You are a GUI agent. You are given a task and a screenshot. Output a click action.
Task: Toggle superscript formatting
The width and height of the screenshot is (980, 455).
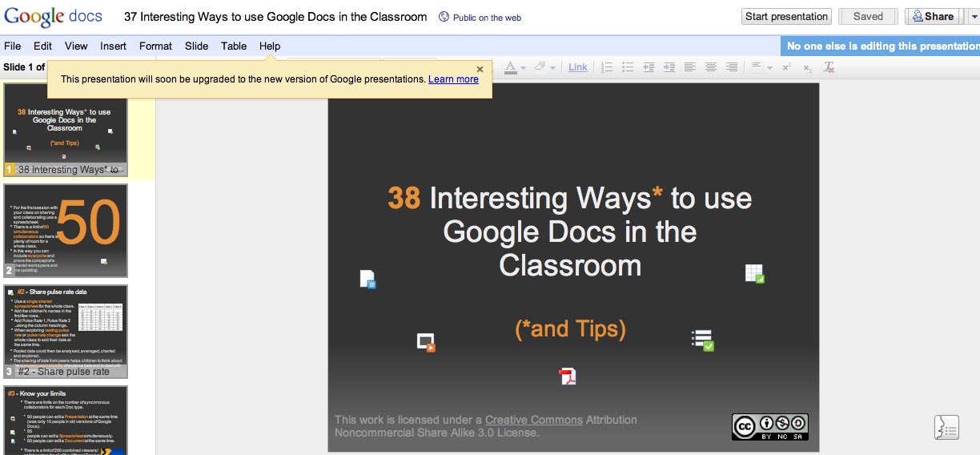click(x=787, y=67)
